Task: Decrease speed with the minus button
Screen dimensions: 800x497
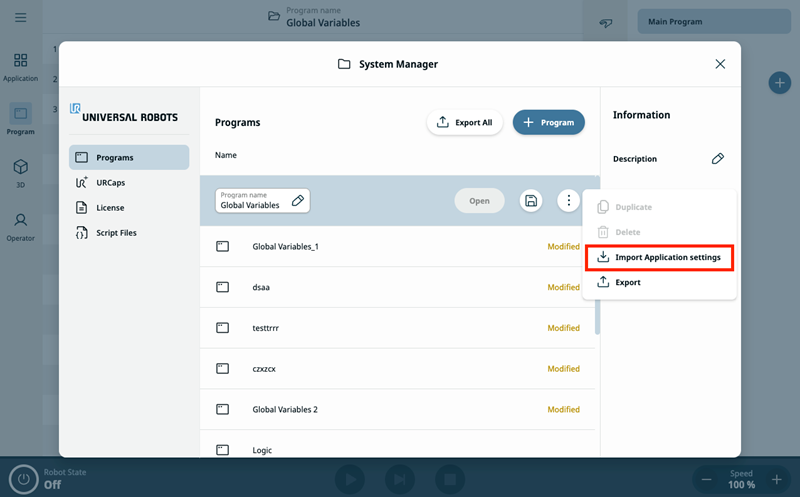Action: point(706,480)
